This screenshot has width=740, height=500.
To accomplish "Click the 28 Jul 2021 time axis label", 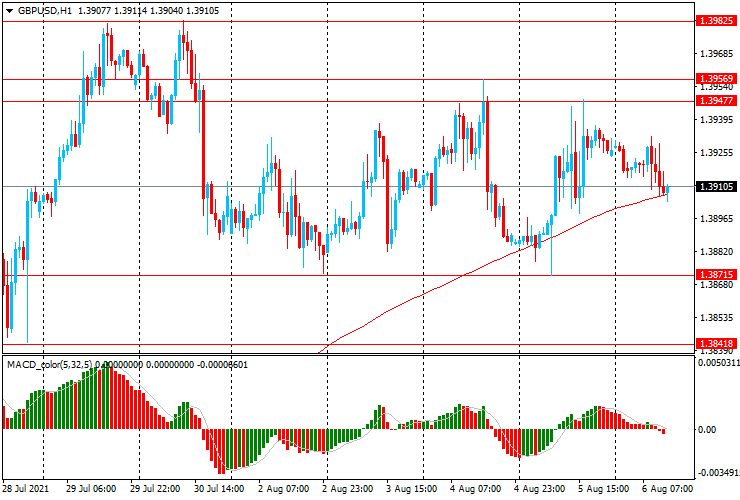I will [25, 489].
